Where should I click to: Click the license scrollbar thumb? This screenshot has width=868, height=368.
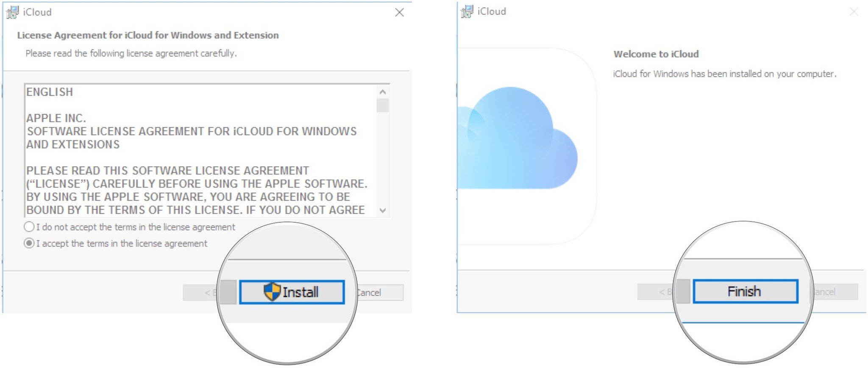(x=383, y=105)
